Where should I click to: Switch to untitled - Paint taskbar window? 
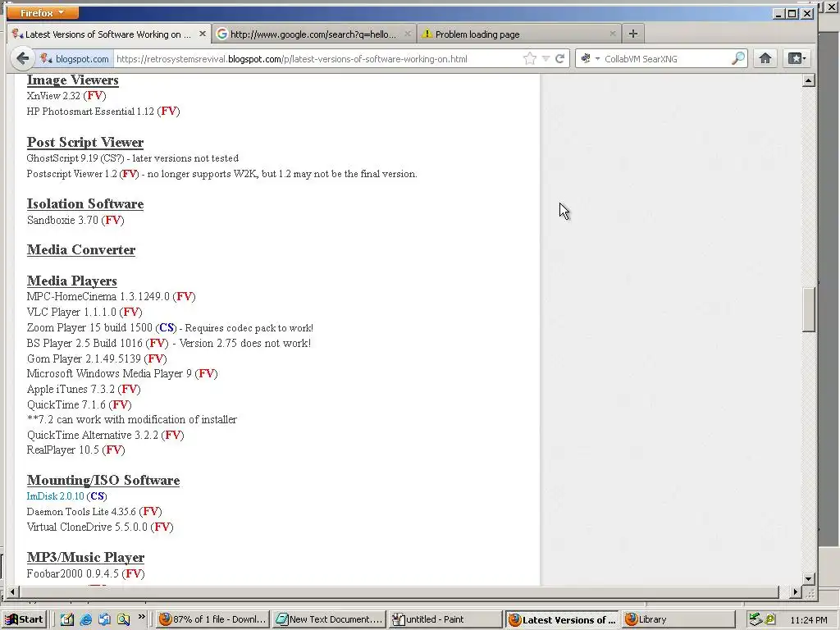445,619
